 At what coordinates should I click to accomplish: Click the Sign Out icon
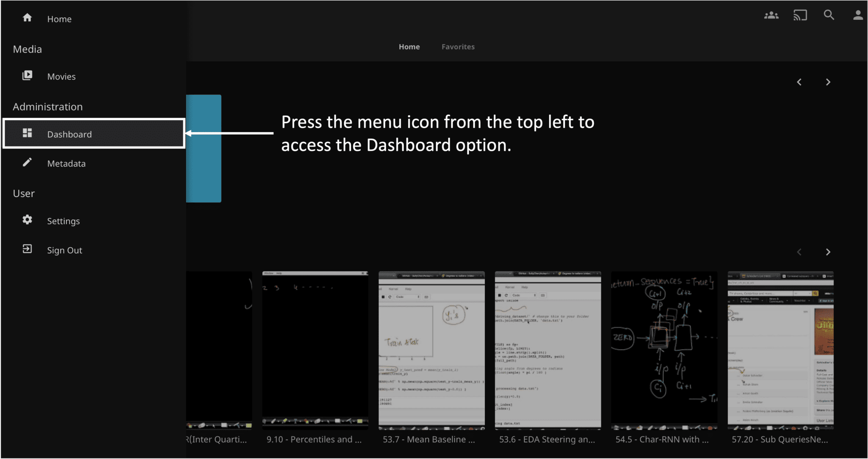[27, 249]
